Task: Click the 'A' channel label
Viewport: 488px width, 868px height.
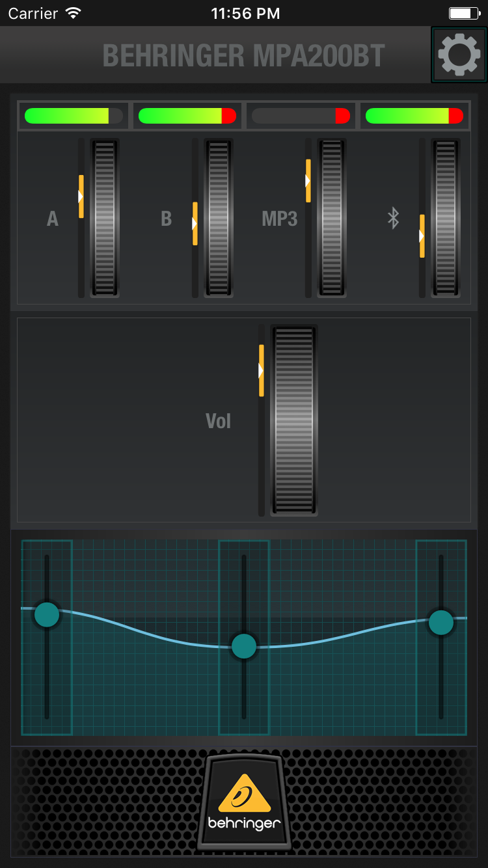Action: 53,219
